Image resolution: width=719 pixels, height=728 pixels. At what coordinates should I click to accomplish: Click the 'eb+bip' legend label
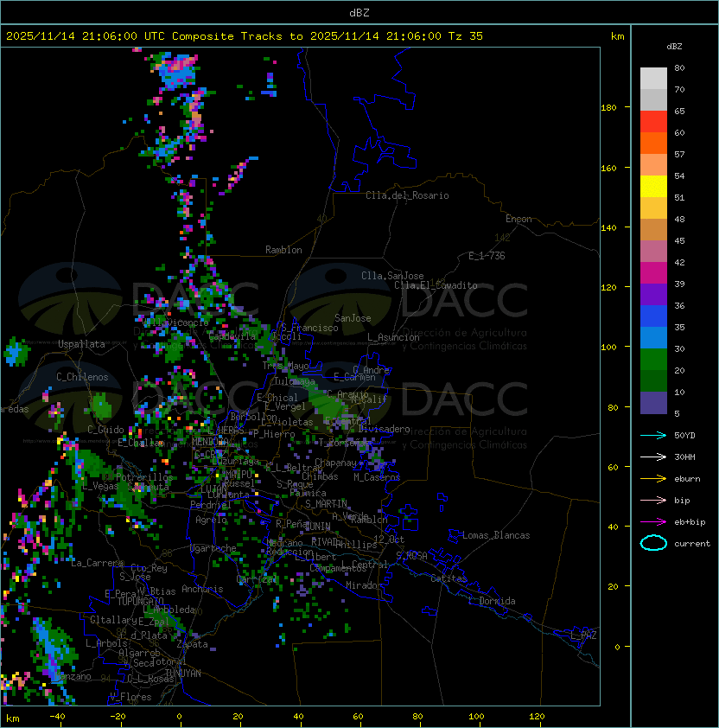[x=690, y=522]
